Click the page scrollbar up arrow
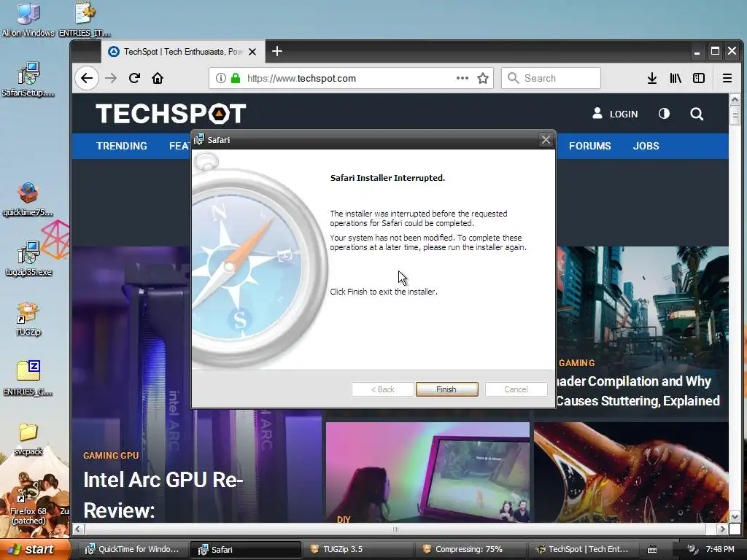 (x=735, y=99)
